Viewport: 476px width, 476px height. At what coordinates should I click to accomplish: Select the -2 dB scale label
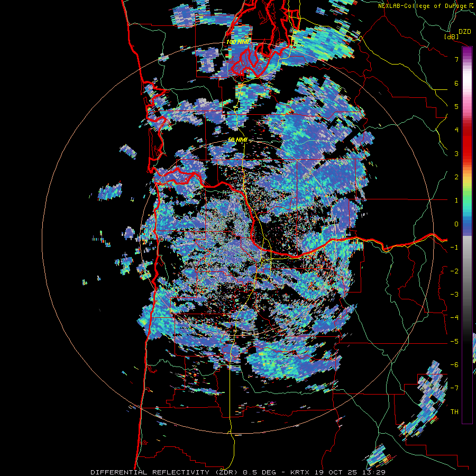pyautogui.click(x=454, y=271)
